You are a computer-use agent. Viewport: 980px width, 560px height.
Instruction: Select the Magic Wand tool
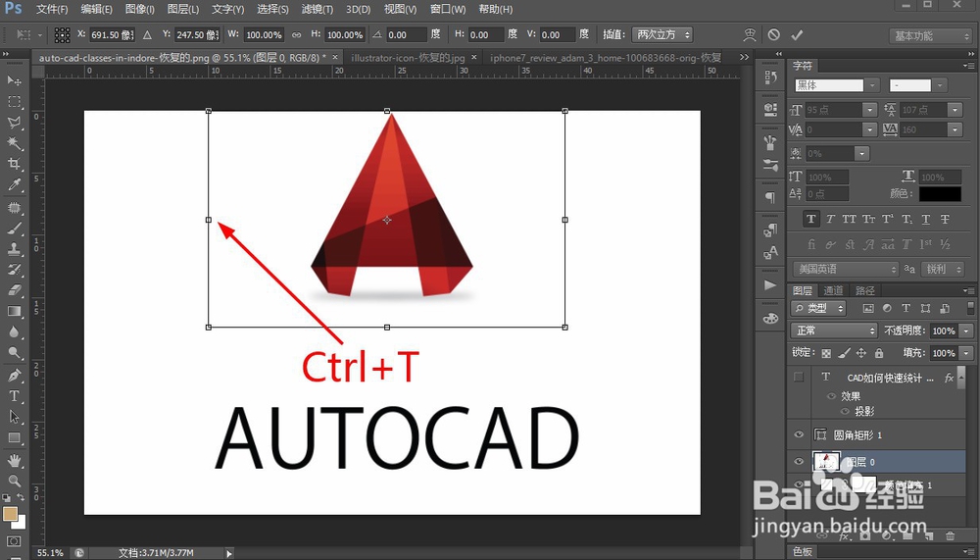(14, 143)
